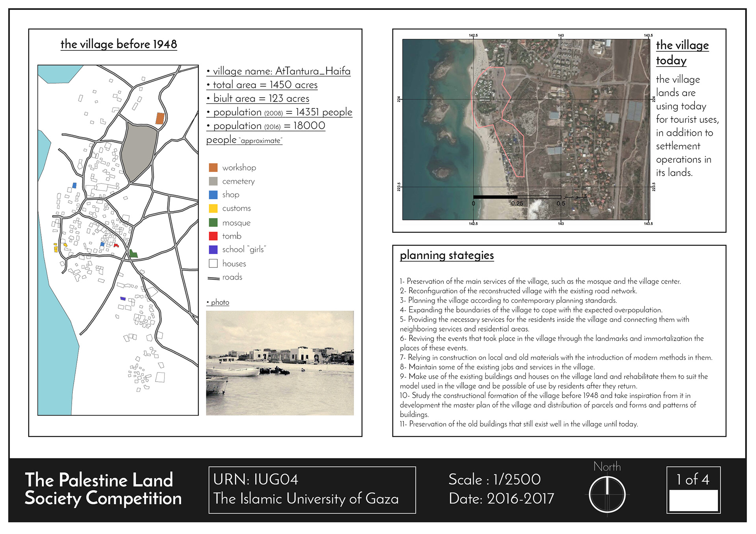Click the white box under '1 of 4'
Screen dimensions: 756x534
pyautogui.click(x=693, y=500)
